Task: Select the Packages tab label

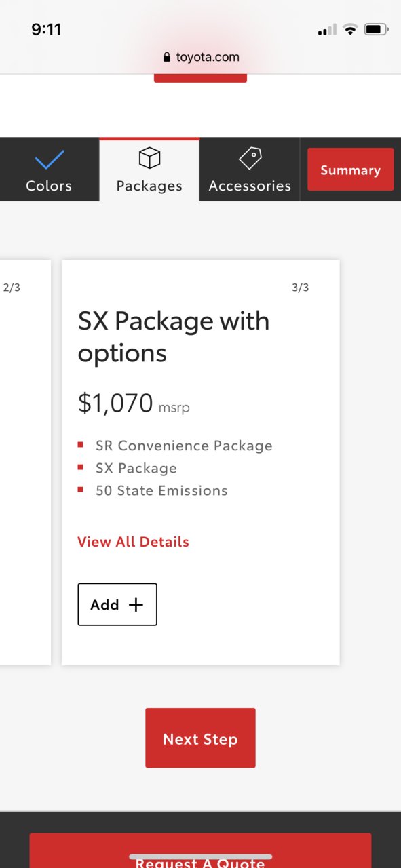Action: (x=149, y=186)
